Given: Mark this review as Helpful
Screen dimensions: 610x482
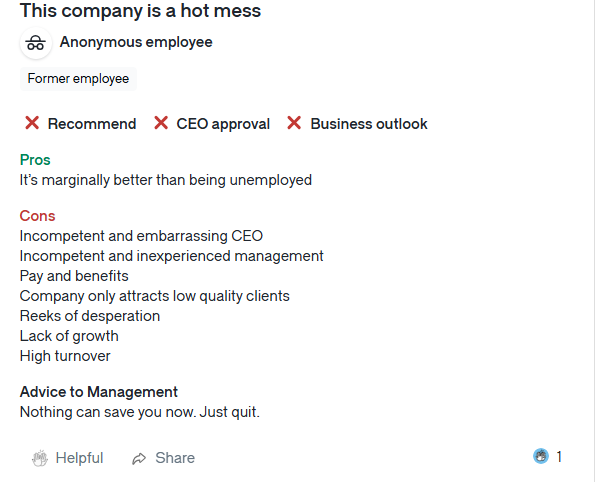Looking at the screenshot, I should pyautogui.click(x=68, y=458).
